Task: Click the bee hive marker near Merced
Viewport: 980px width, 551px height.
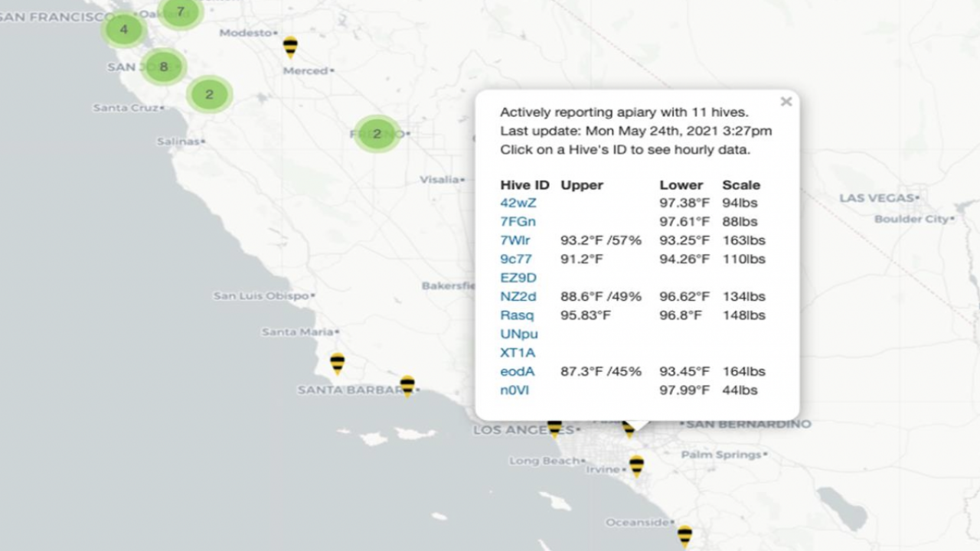Action: (x=290, y=47)
